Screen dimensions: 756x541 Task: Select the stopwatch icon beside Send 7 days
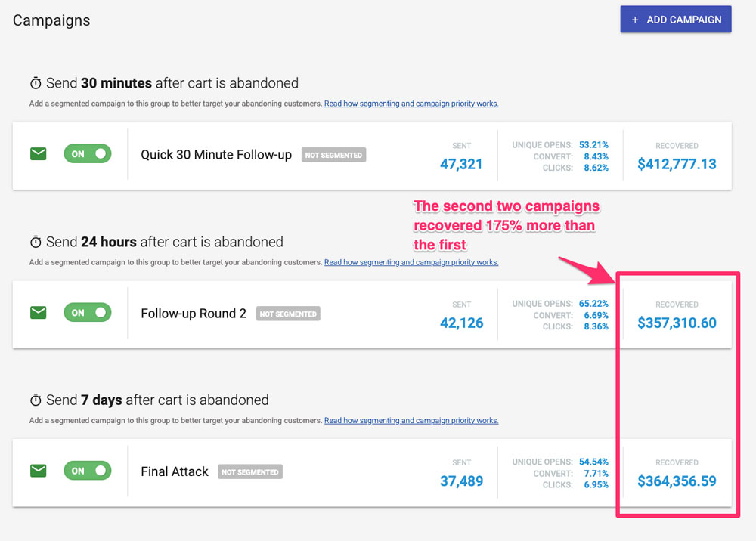tap(34, 400)
